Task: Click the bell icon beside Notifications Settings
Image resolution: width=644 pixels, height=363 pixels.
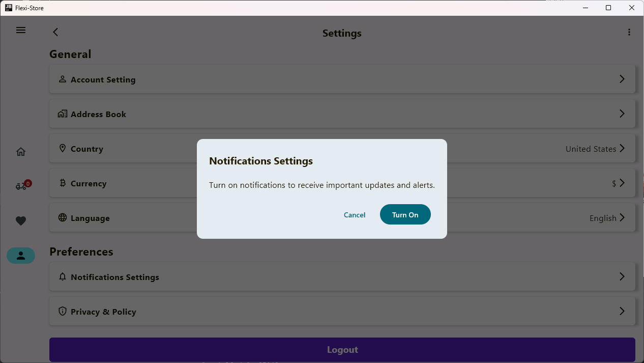Action: click(63, 276)
